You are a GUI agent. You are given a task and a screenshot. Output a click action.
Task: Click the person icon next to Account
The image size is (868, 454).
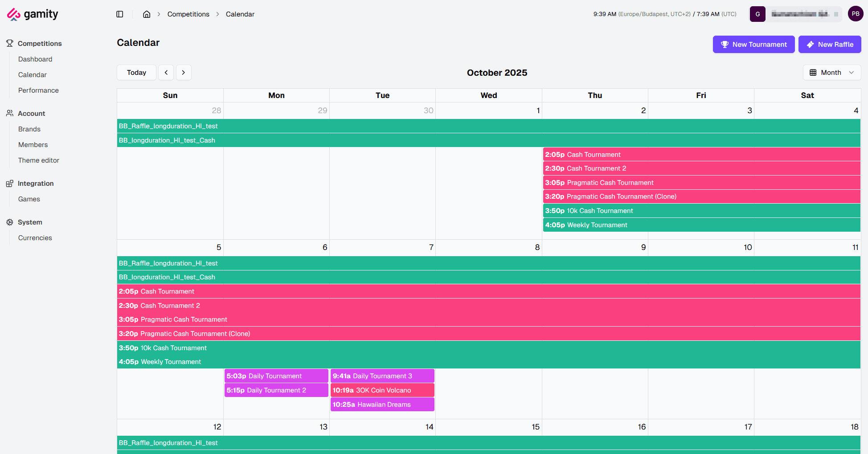[x=10, y=113]
